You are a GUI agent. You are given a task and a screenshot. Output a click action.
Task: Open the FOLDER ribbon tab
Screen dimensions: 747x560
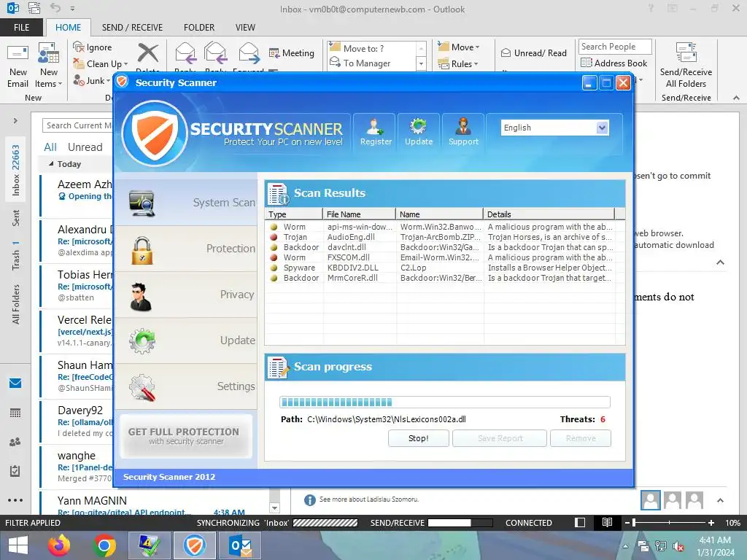[x=199, y=27]
